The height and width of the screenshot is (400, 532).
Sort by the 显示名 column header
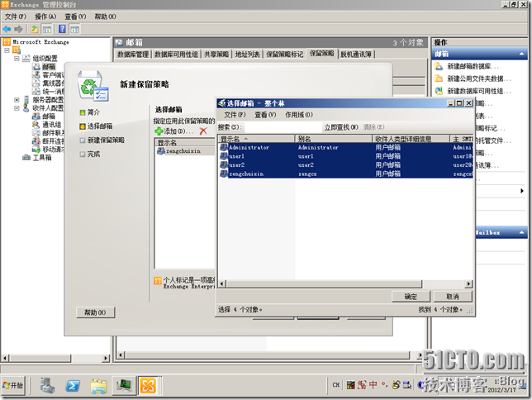point(256,139)
